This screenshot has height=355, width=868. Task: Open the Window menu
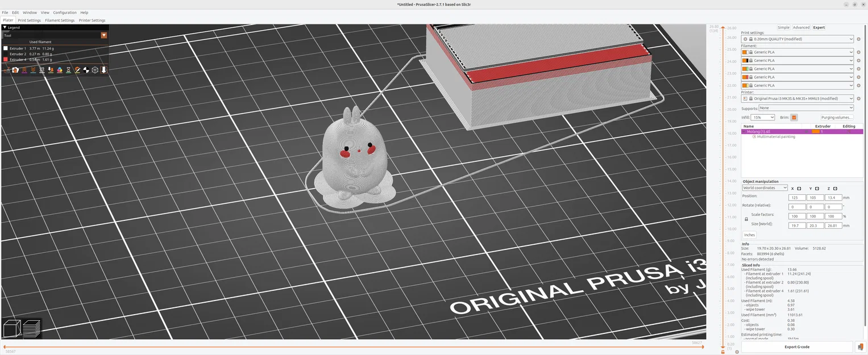point(30,12)
